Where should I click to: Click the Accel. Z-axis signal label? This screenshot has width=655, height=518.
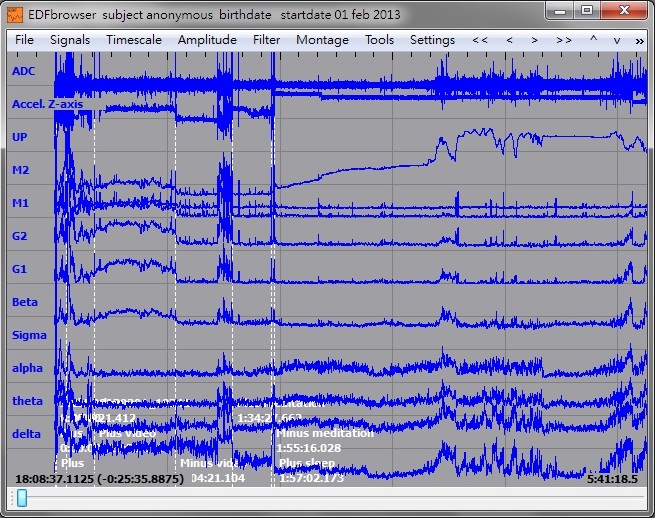click(x=48, y=104)
